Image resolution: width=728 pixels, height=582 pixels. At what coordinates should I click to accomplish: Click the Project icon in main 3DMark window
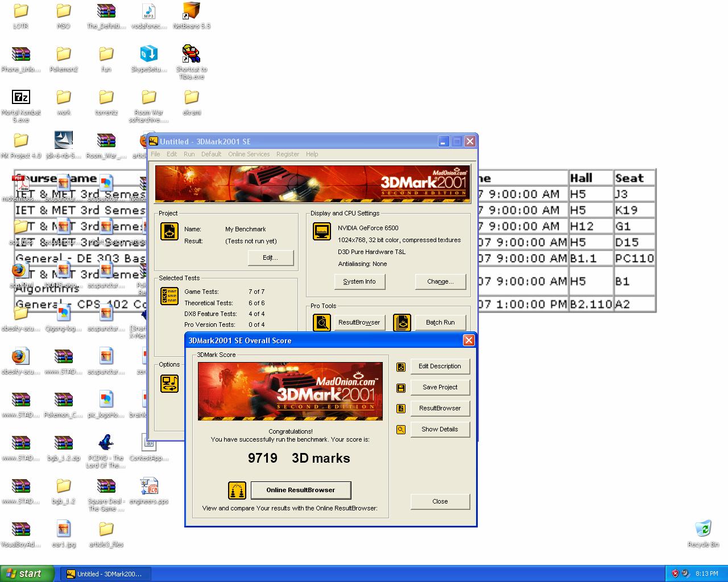[x=169, y=231]
